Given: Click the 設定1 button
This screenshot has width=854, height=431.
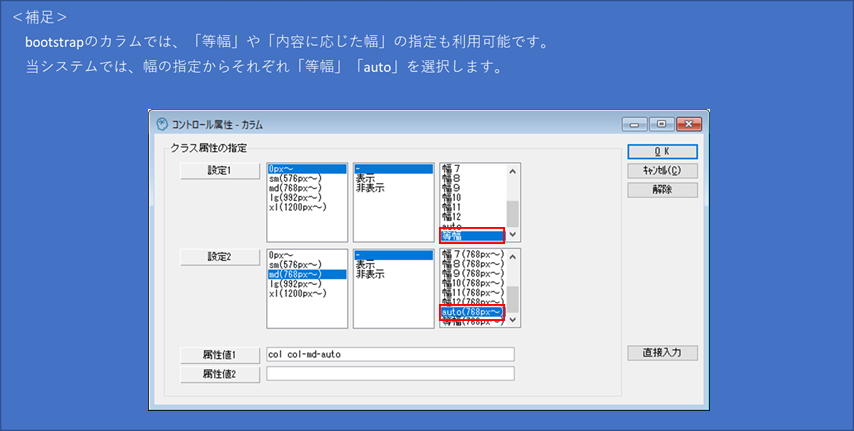Looking at the screenshot, I should (x=218, y=170).
